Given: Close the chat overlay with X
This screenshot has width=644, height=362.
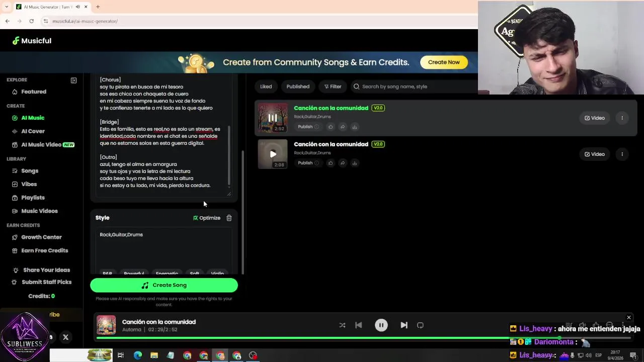Looking at the screenshot, I should tap(628, 317).
